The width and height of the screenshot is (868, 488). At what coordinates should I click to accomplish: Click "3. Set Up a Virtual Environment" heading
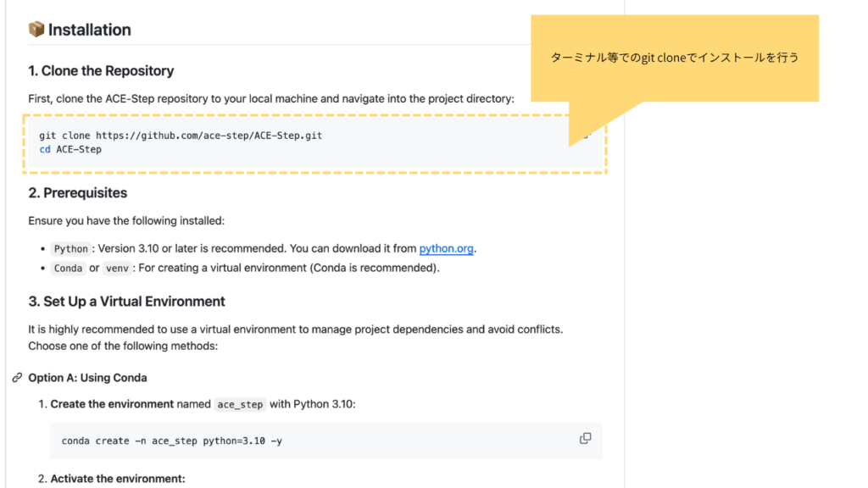pyautogui.click(x=126, y=302)
